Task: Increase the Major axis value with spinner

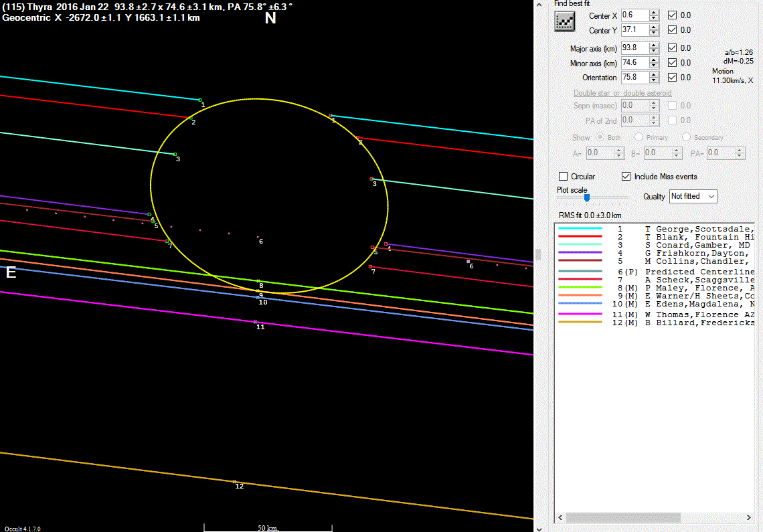Action: click(x=655, y=45)
